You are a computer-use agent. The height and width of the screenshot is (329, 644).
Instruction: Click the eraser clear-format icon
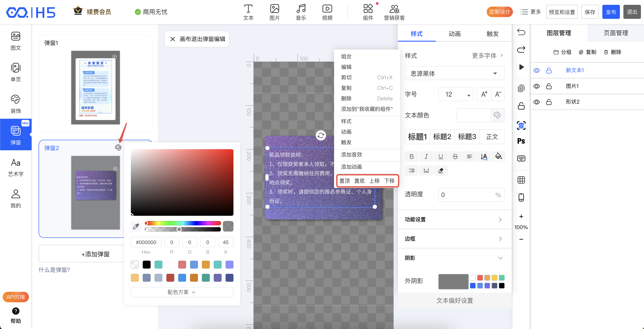tap(441, 170)
